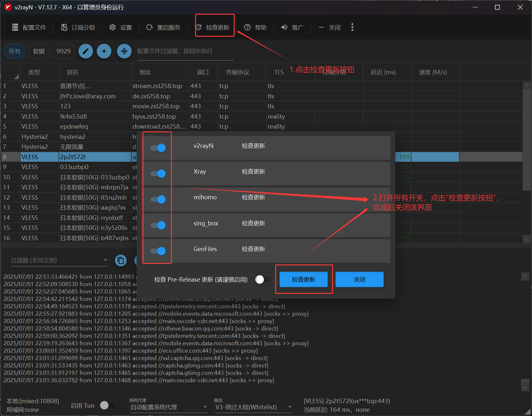532x416 pixels.
Task: Click the copy log icon
Action: (121, 260)
